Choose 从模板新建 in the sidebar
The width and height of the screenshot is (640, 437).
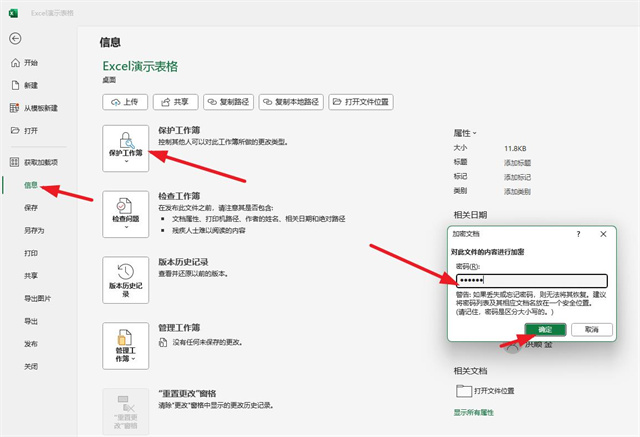coord(34,108)
